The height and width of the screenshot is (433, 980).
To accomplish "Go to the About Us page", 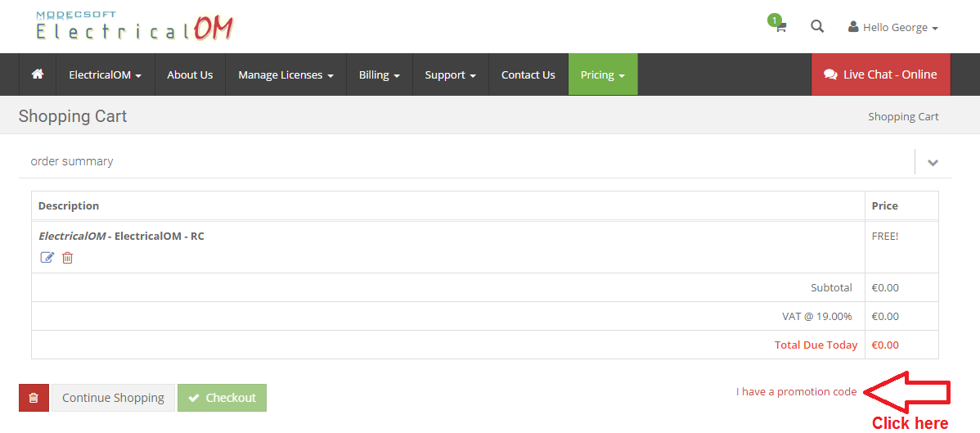I will 190,74.
